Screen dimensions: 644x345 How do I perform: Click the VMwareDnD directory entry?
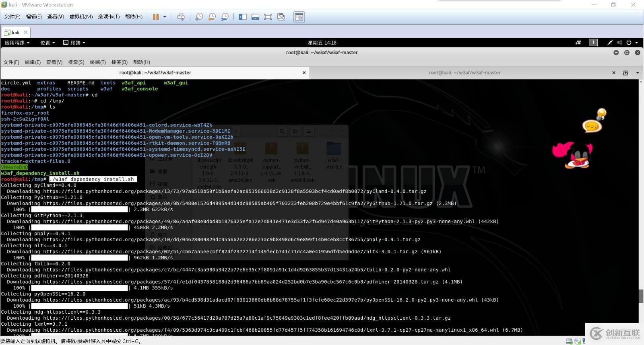(x=14, y=167)
